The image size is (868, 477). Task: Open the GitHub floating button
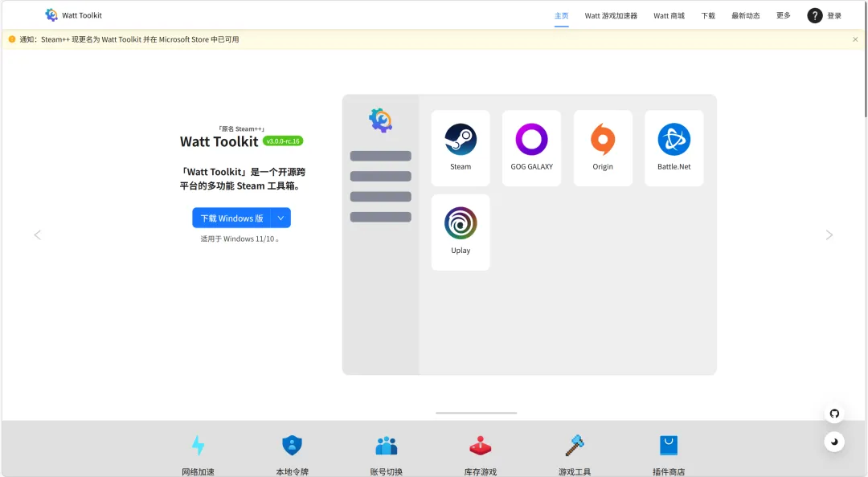pos(834,414)
